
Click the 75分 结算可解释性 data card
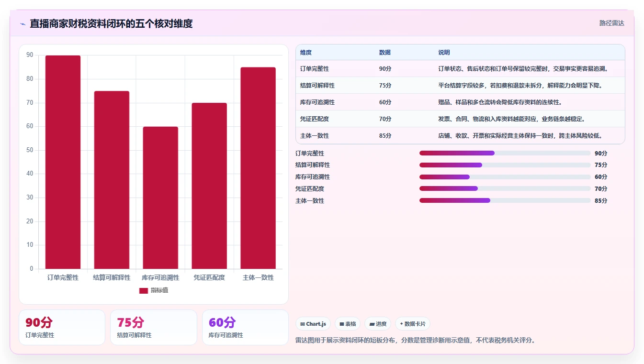pos(154,327)
